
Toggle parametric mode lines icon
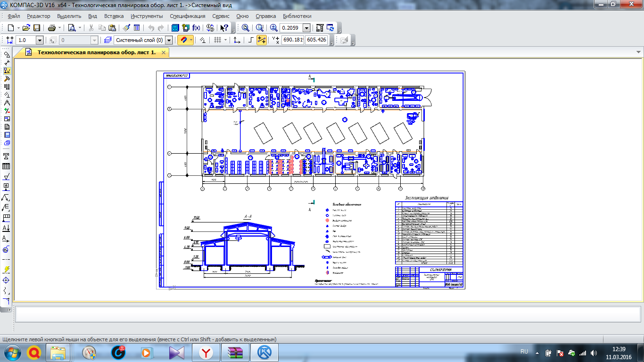[x=202, y=40]
